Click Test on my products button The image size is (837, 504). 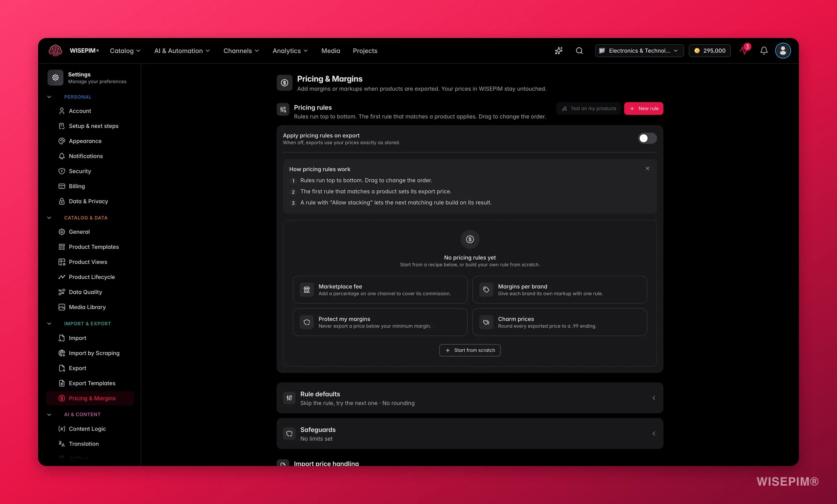(x=589, y=108)
